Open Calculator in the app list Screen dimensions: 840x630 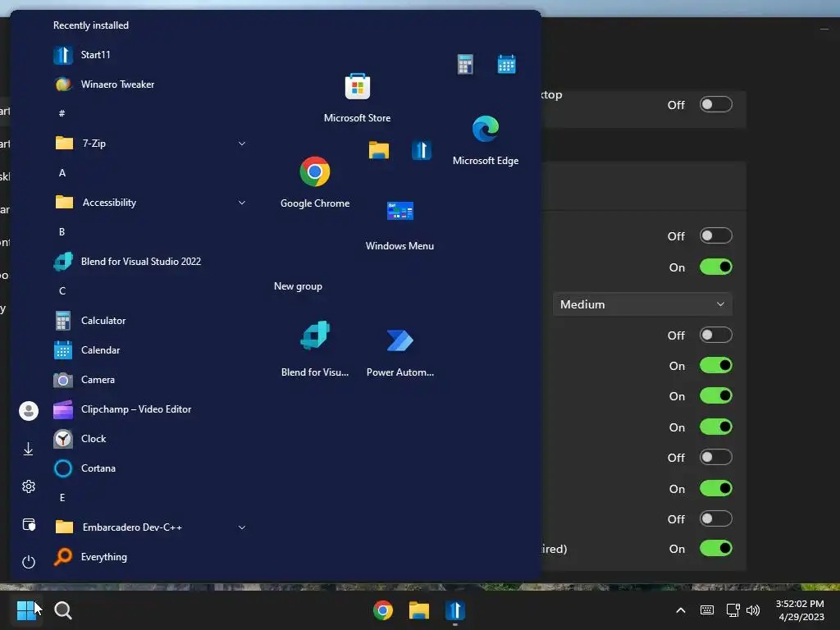point(89,321)
